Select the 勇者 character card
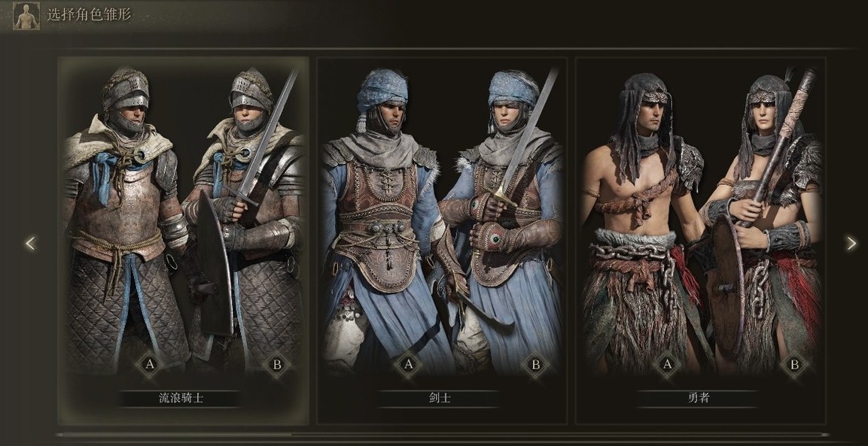The width and height of the screenshot is (868, 446). [x=701, y=241]
